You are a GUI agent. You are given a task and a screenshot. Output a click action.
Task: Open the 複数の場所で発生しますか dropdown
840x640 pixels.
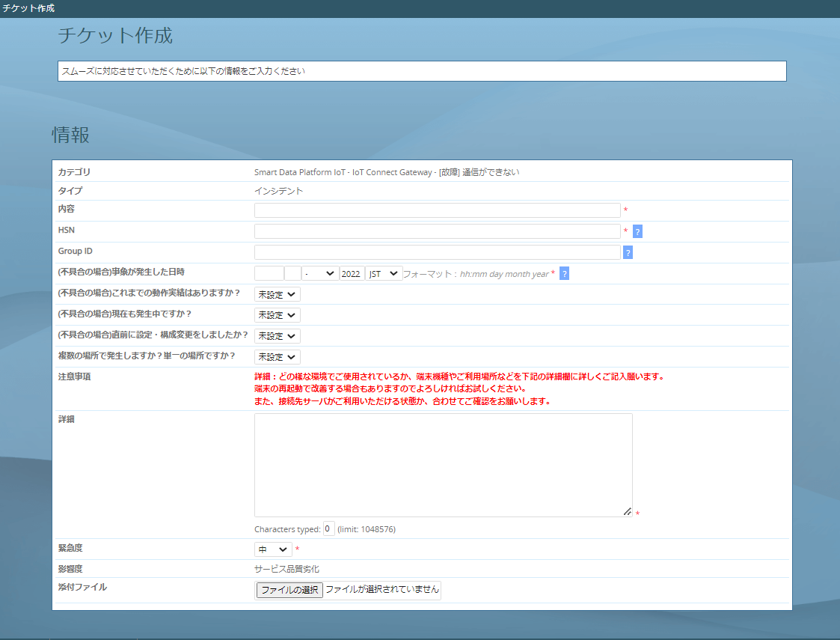coord(277,357)
